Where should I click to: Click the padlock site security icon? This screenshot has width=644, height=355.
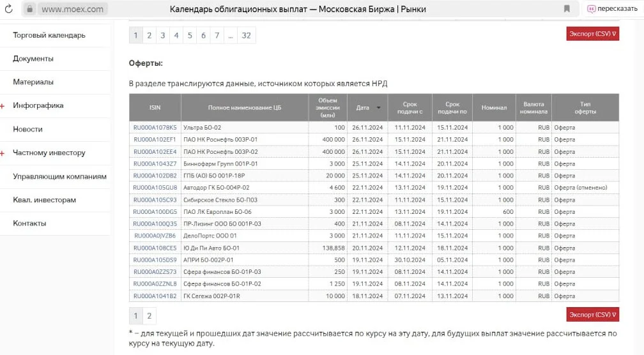click(x=29, y=8)
